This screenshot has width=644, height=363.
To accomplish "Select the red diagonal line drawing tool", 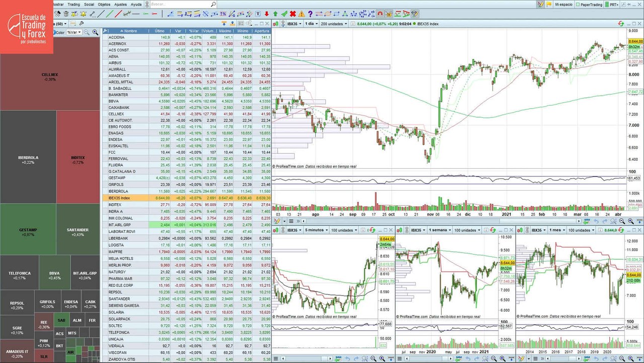I will [x=118, y=14].
